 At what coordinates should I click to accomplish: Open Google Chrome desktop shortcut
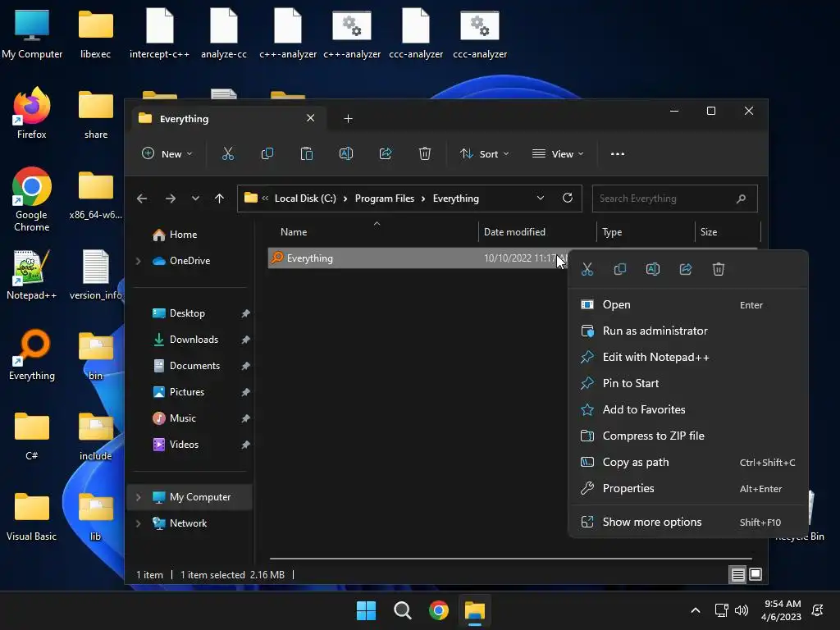point(32,199)
